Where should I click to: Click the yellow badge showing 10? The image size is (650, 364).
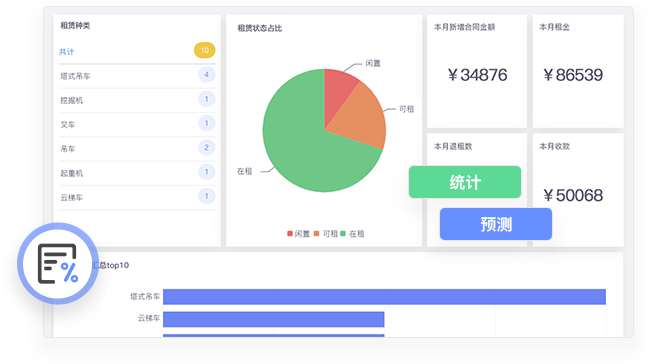204,50
